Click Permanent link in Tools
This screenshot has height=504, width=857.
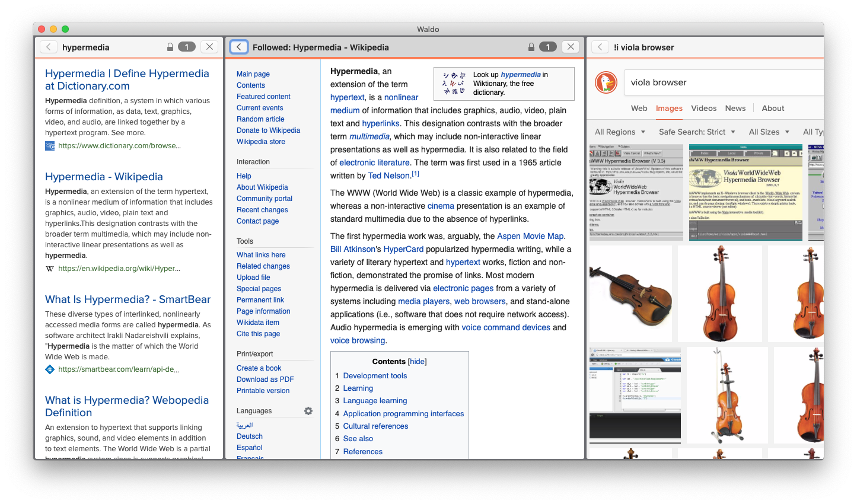(x=260, y=300)
